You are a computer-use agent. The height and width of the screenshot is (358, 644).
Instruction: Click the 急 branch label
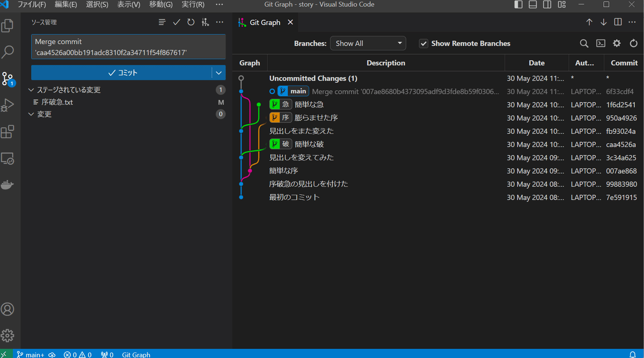pyautogui.click(x=281, y=105)
